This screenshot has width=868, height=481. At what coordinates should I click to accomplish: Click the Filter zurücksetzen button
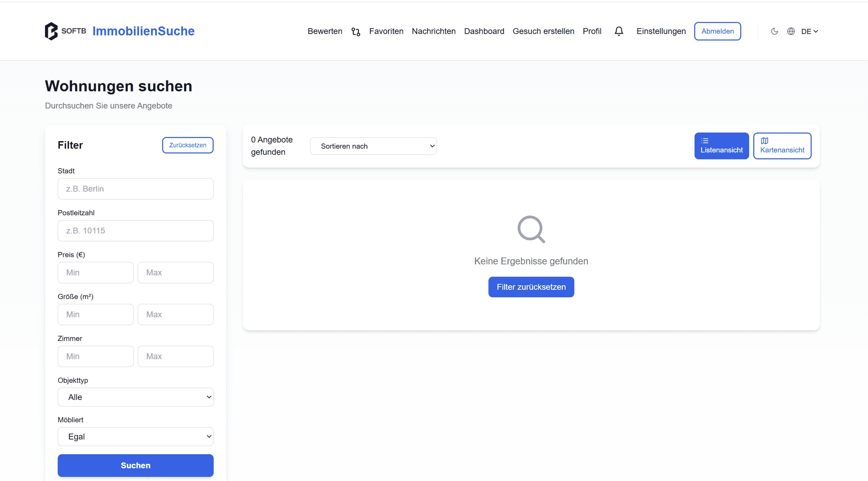coord(531,287)
